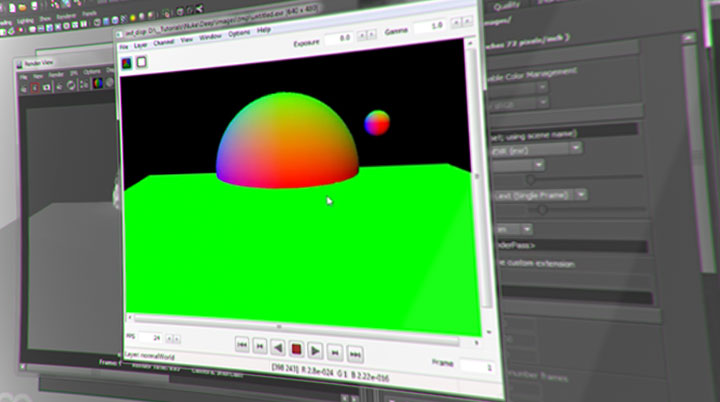Screen dimensions: 720x402
Task: Step back one frame
Action: 259,346
